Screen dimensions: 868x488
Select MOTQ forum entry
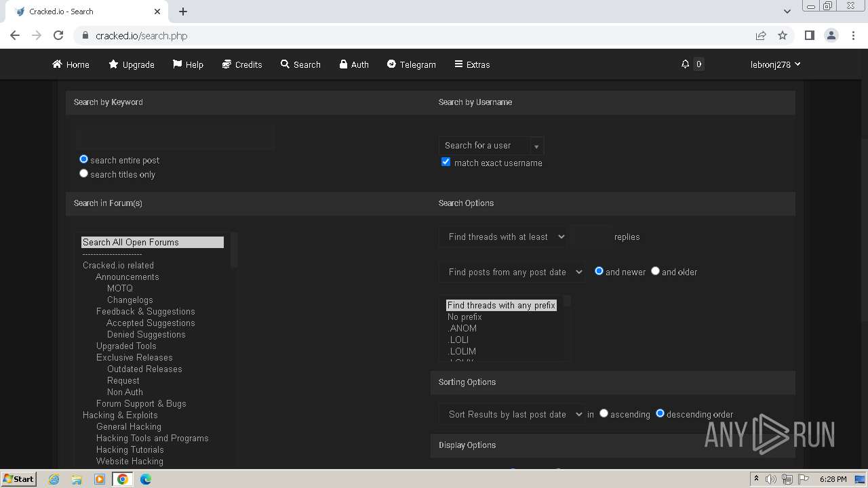[119, 288]
